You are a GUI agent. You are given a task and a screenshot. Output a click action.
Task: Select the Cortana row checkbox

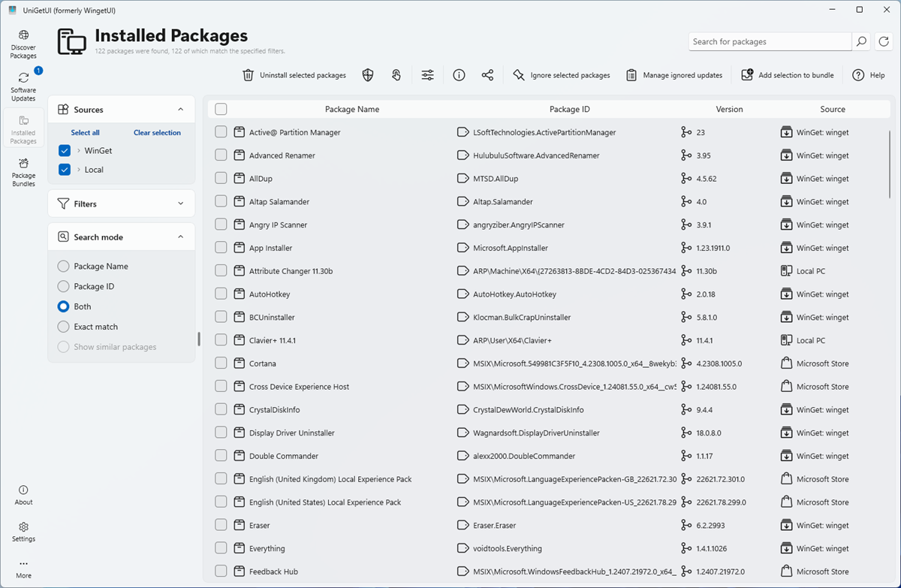click(221, 363)
